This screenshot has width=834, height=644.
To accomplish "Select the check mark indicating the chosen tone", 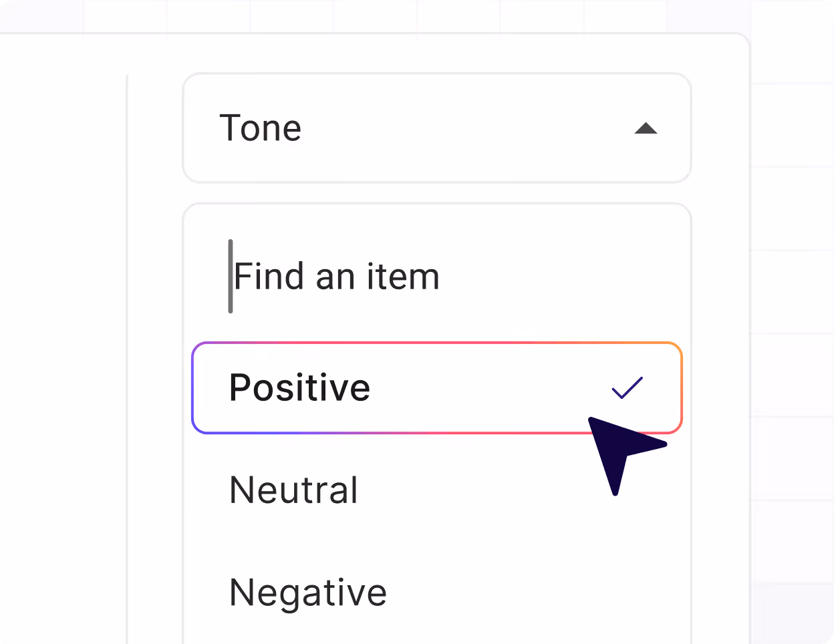I will click(x=627, y=386).
